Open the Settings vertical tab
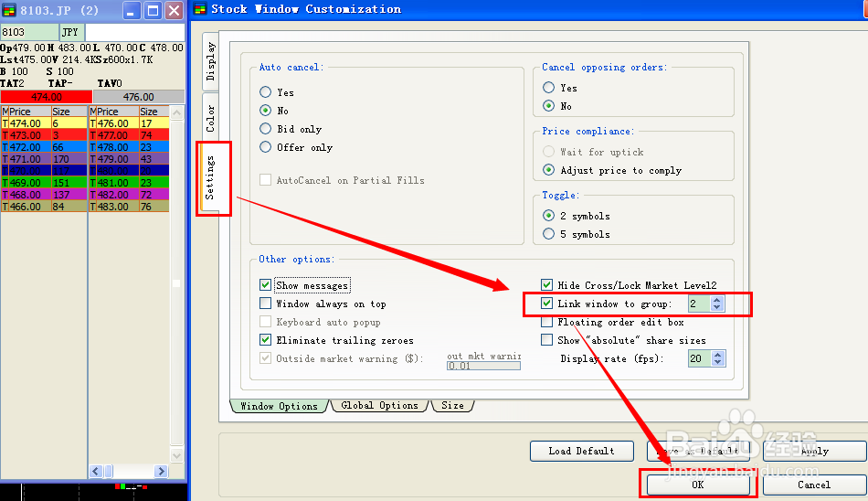 pos(210,177)
